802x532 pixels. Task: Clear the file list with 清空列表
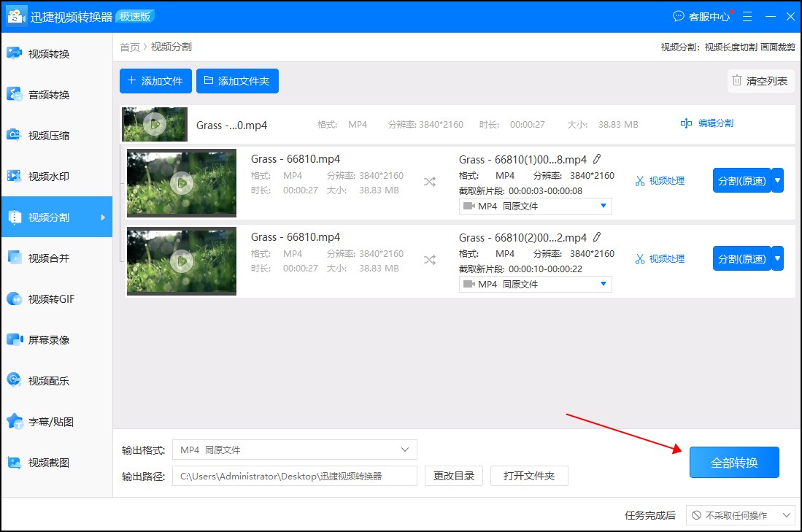760,81
